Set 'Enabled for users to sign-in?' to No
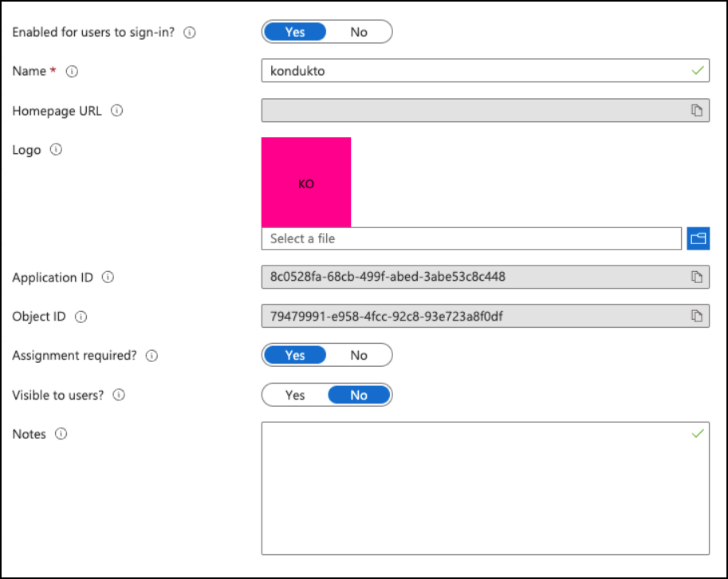 pos(359,32)
